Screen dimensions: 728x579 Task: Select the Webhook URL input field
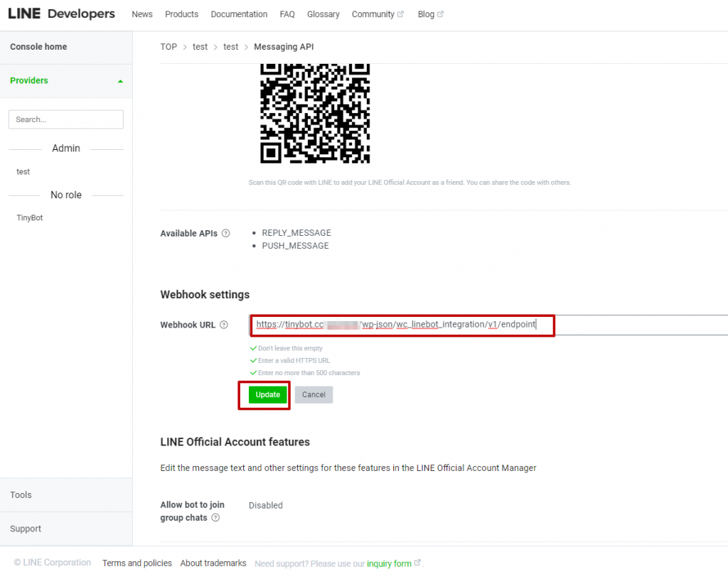[402, 325]
